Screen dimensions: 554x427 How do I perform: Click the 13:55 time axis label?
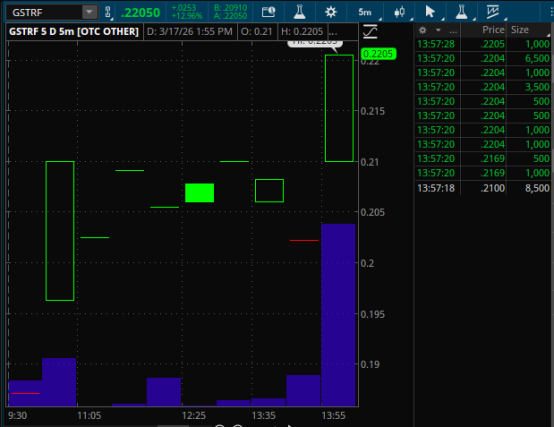click(333, 416)
